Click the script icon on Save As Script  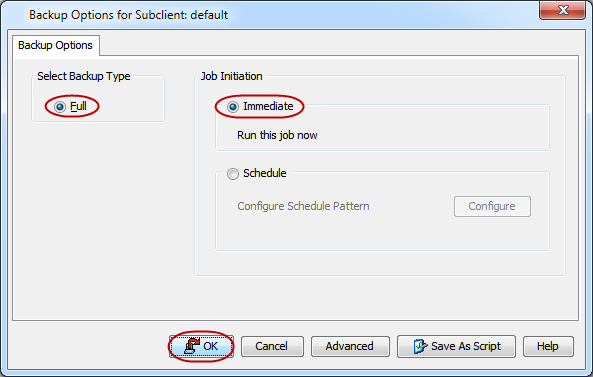(x=420, y=346)
